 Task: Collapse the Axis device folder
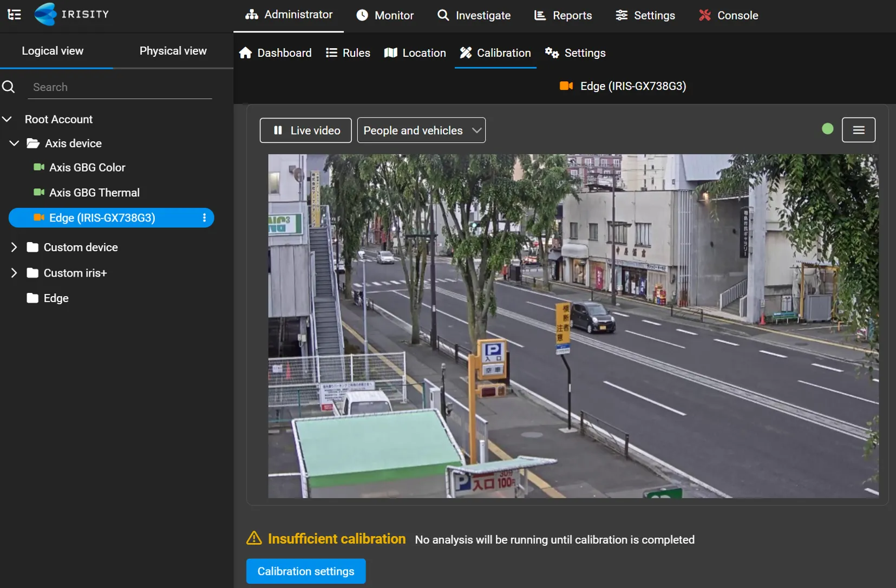point(14,143)
